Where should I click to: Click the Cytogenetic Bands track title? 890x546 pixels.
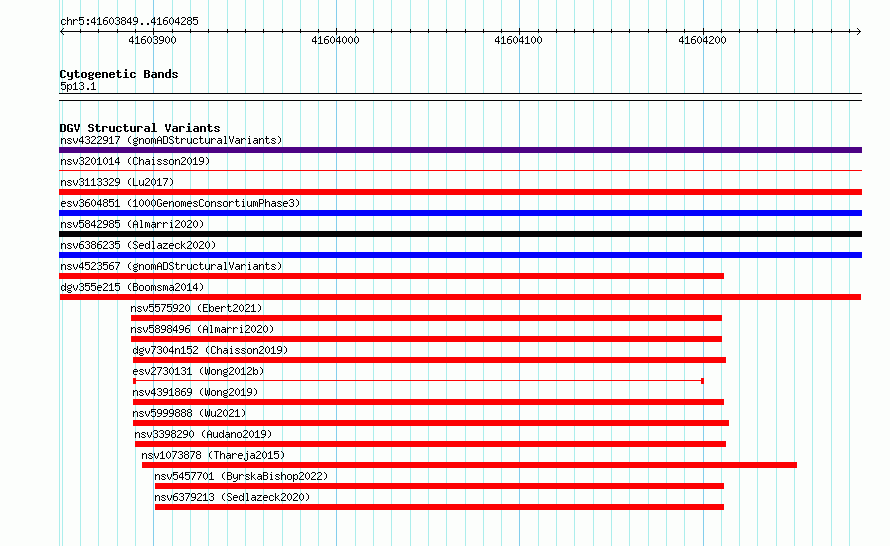[119, 74]
